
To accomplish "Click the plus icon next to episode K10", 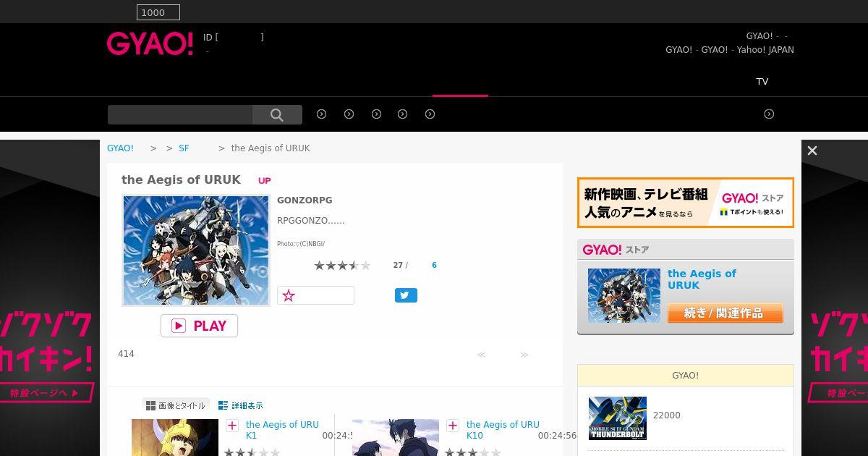I will [x=453, y=426].
